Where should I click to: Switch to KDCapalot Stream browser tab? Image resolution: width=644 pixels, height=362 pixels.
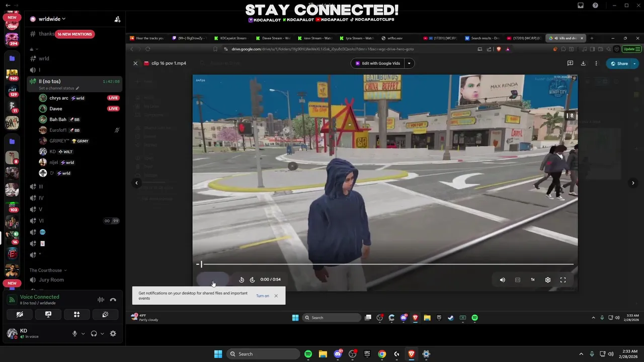point(230,38)
